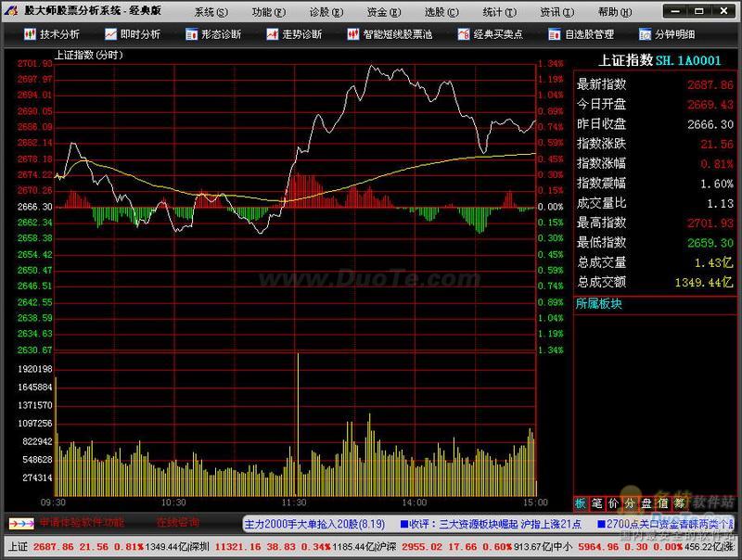Click the 所属板块 heading
742x560 pixels.
[x=598, y=304]
